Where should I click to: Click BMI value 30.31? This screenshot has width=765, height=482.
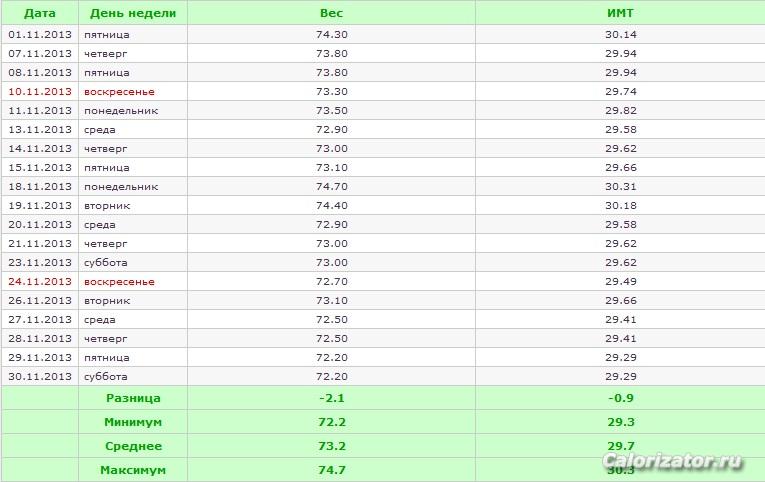(621, 187)
